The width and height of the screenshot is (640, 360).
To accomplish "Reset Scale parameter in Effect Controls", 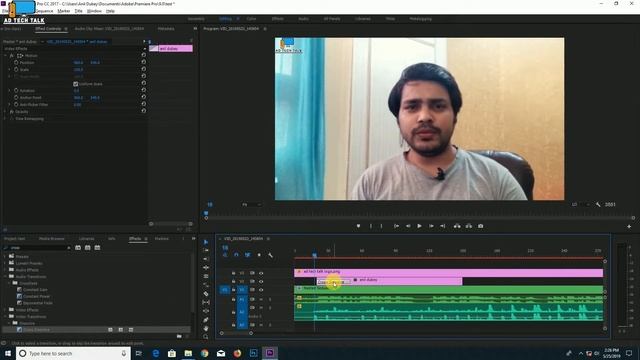I will 143,69.
